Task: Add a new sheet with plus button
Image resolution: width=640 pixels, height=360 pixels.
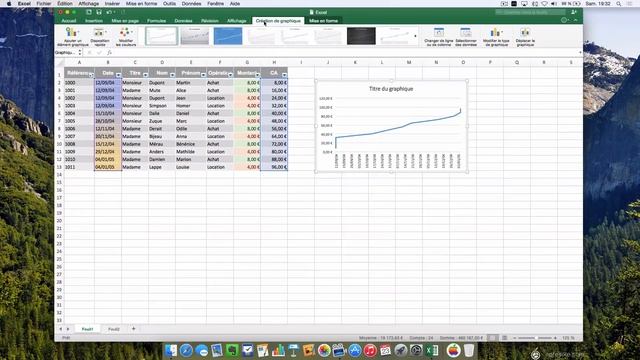Action: pos(133,329)
